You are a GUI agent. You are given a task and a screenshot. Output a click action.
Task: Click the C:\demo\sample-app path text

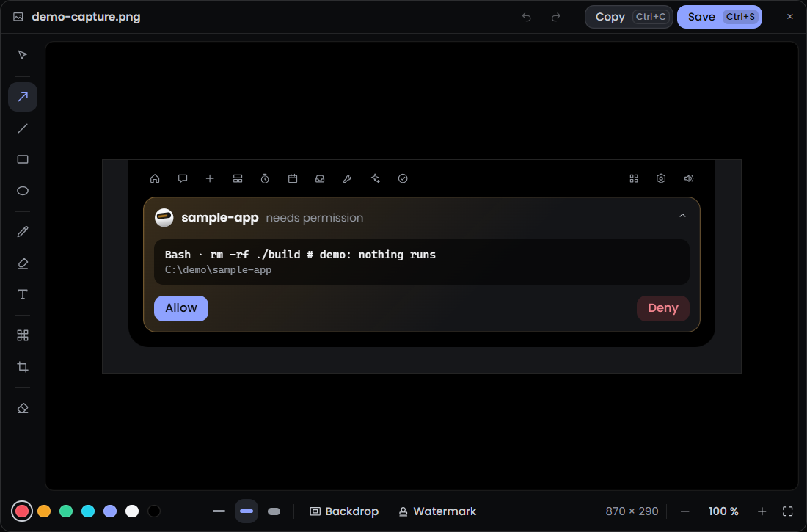[x=218, y=270]
